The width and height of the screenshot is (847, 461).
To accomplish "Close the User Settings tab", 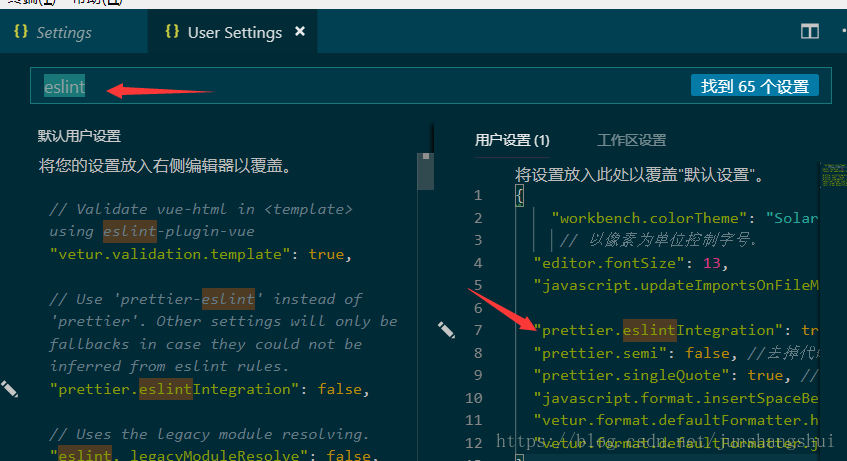I will coord(299,32).
